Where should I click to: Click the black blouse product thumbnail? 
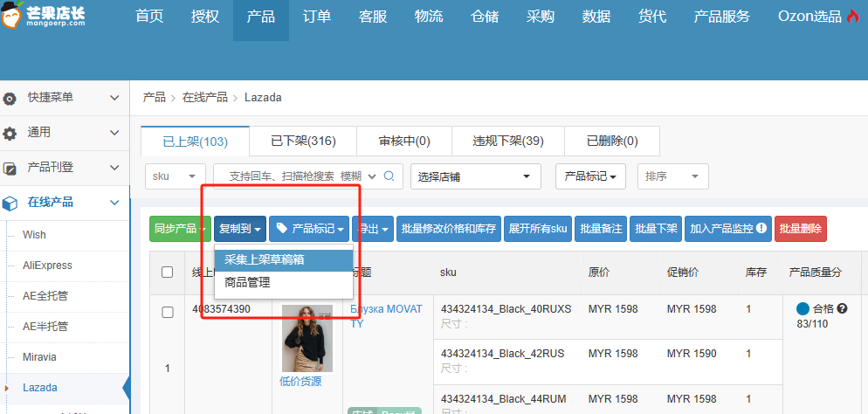pos(307,338)
